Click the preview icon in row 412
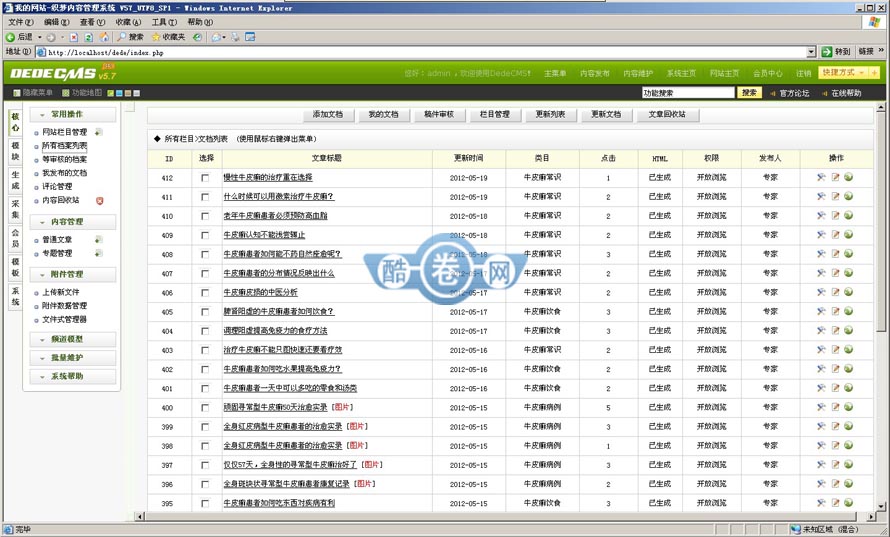890x537 pixels. pos(849,177)
